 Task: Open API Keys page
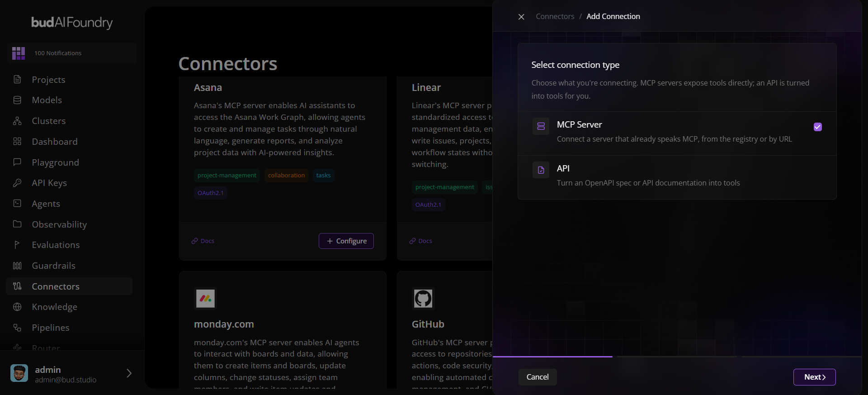tap(69, 183)
